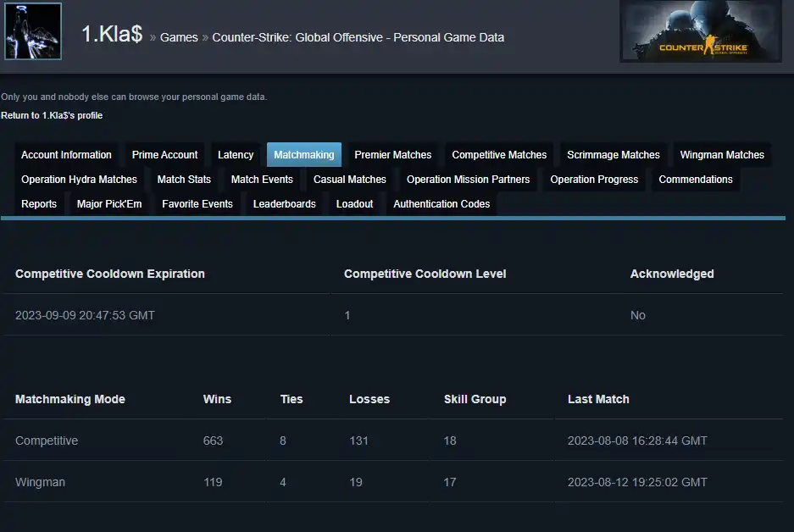Open the Casual Matches tab
The image size is (794, 532).
[x=350, y=180]
